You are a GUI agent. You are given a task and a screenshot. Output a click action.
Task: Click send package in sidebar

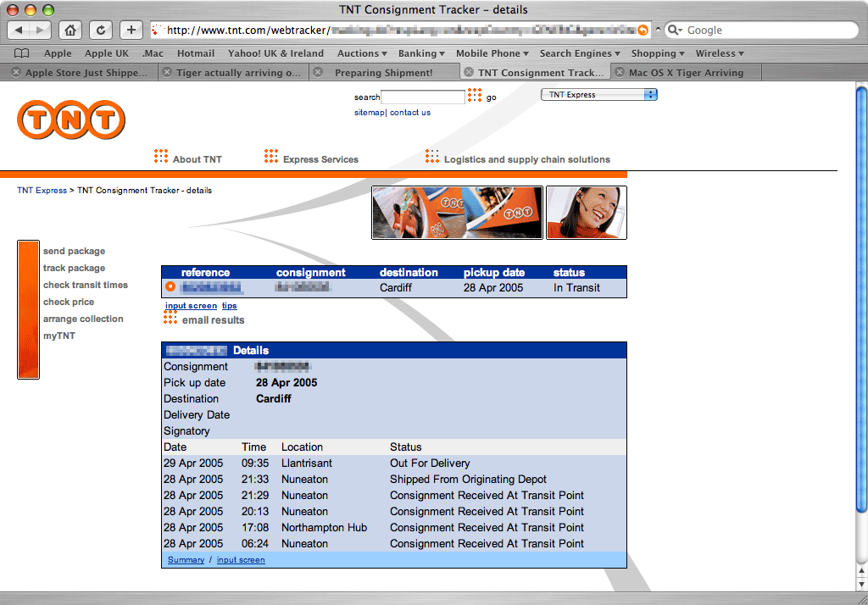click(x=75, y=252)
